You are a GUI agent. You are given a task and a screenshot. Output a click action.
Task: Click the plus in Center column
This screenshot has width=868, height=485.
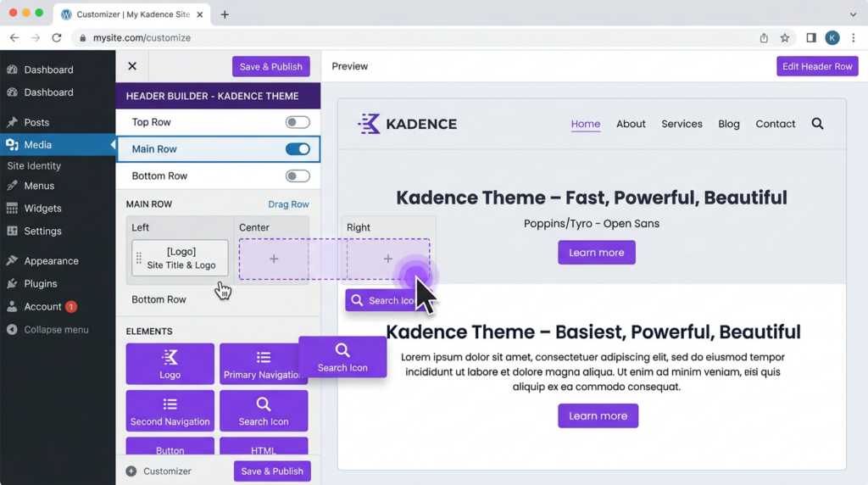point(274,259)
